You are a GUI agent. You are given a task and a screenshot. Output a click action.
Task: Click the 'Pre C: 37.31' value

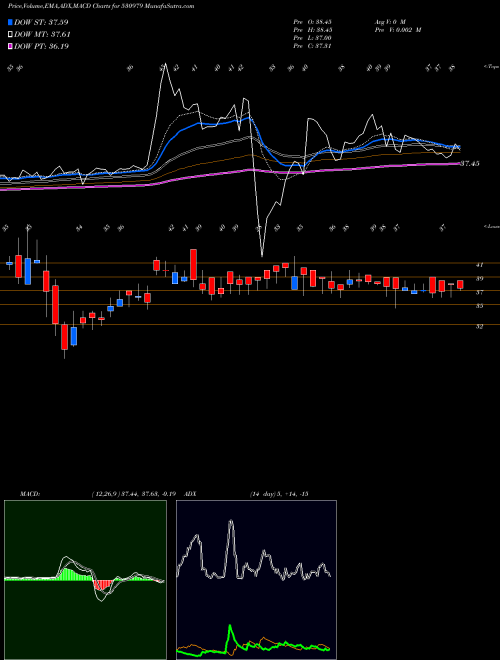[313, 46]
